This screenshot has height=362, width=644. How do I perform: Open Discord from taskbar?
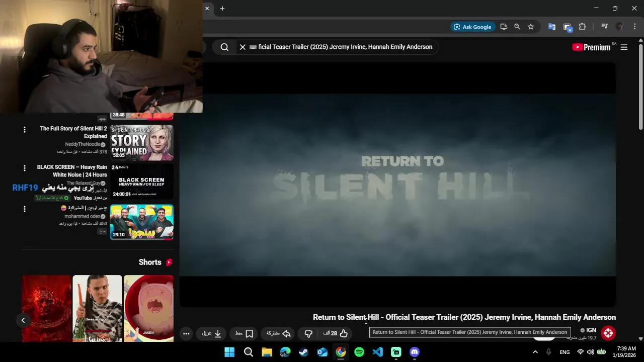coord(415,352)
